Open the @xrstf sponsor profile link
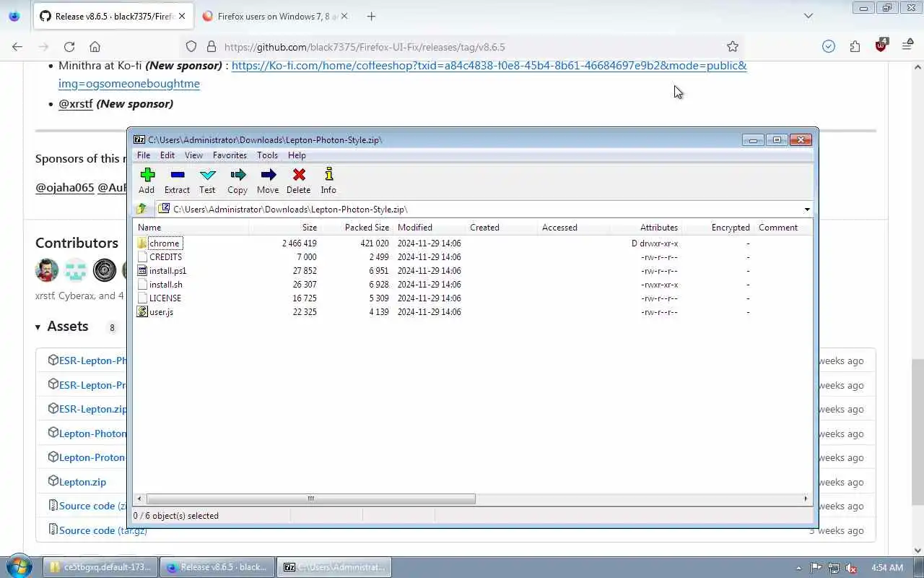 click(x=76, y=103)
